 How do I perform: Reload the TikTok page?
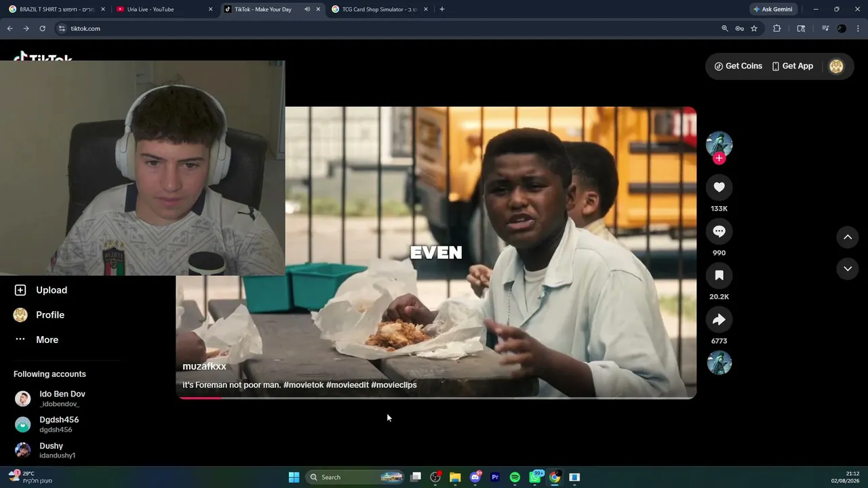tap(42, 28)
